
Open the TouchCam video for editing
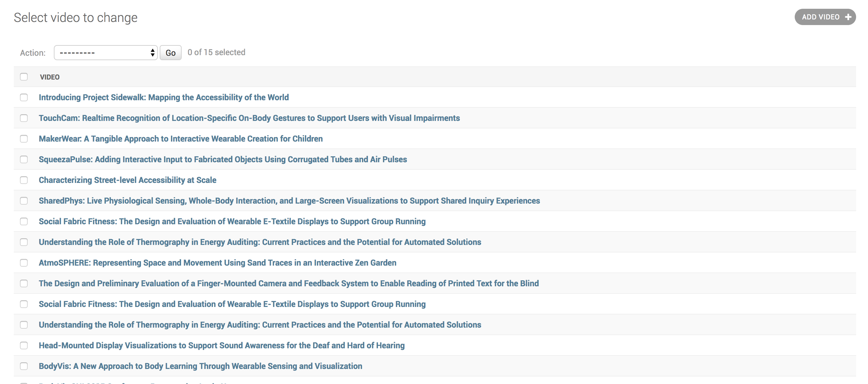[249, 118]
